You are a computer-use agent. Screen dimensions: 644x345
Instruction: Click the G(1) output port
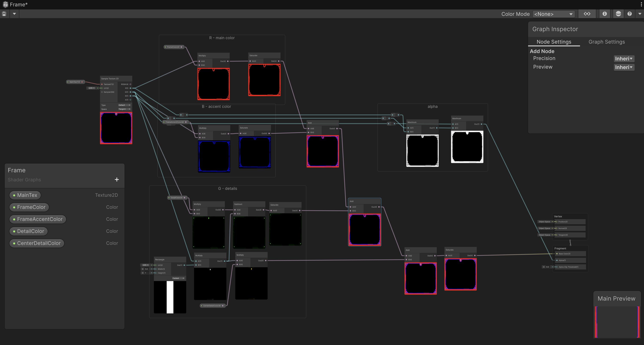(130, 92)
